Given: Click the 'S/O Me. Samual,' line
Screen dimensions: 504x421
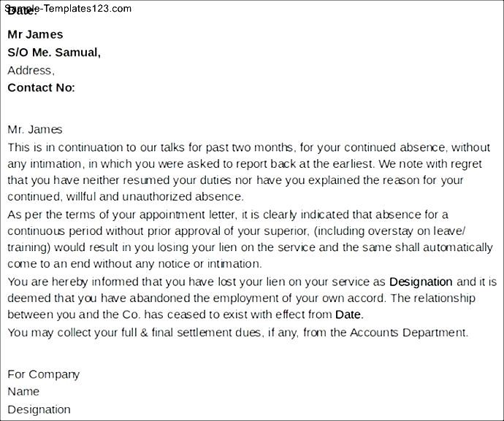Looking at the screenshot, I should [x=54, y=52].
